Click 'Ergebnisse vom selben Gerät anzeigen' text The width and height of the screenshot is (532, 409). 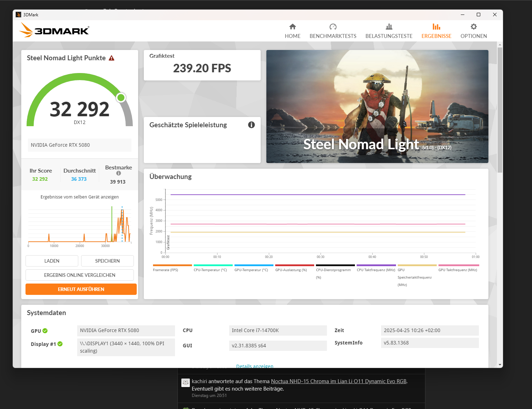click(x=80, y=197)
